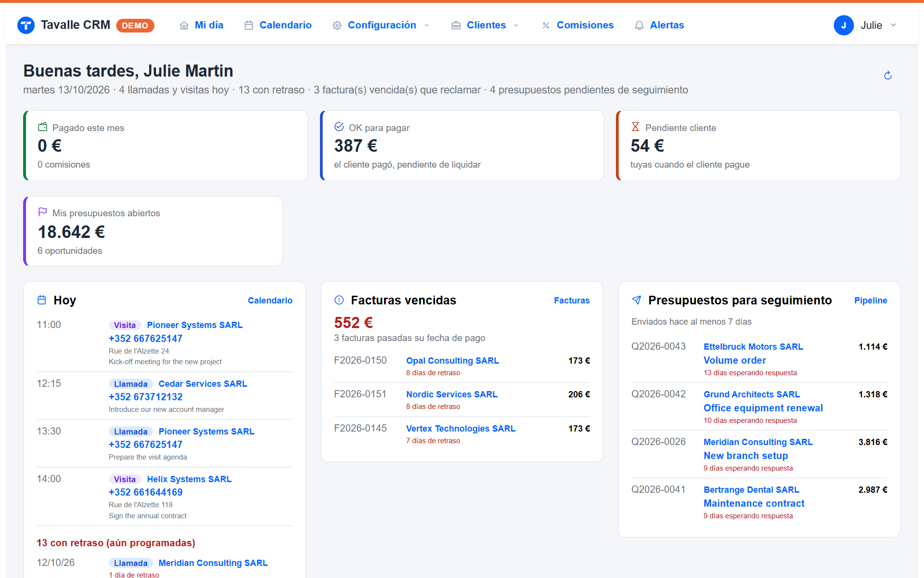
Task: Open Nordic Services SARL link
Action: tap(452, 394)
